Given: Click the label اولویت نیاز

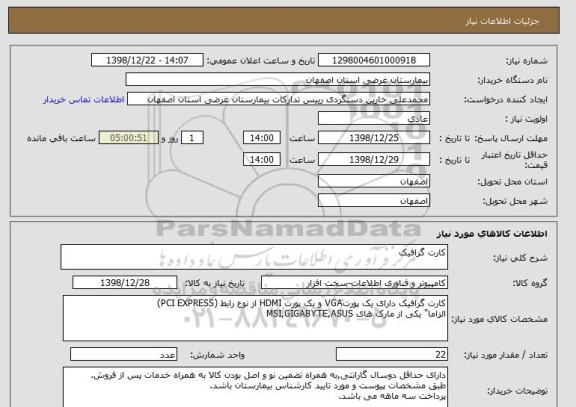Looking at the screenshot, I should [x=526, y=119].
